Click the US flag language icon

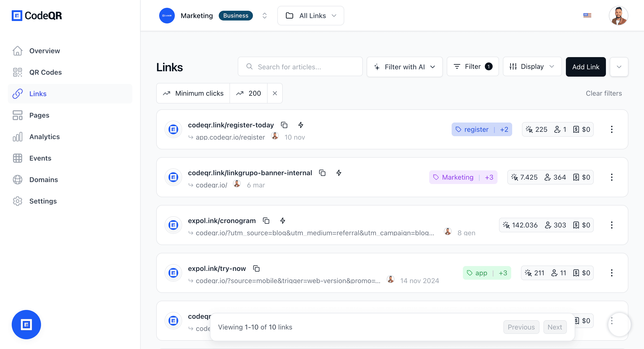pyautogui.click(x=587, y=16)
